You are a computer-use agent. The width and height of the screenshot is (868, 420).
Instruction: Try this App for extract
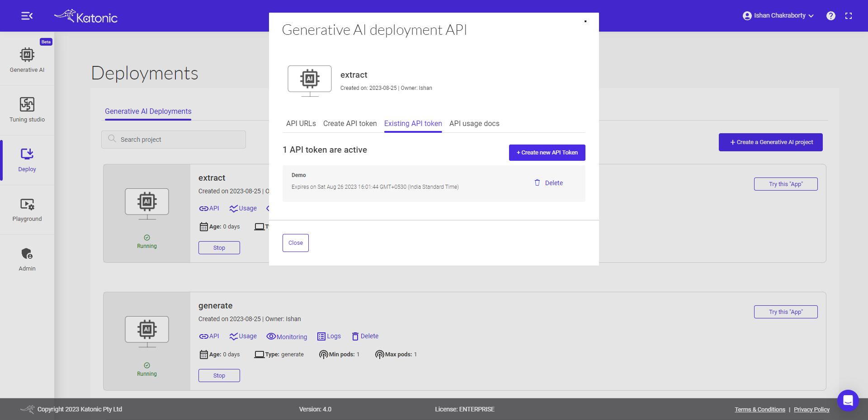786,184
